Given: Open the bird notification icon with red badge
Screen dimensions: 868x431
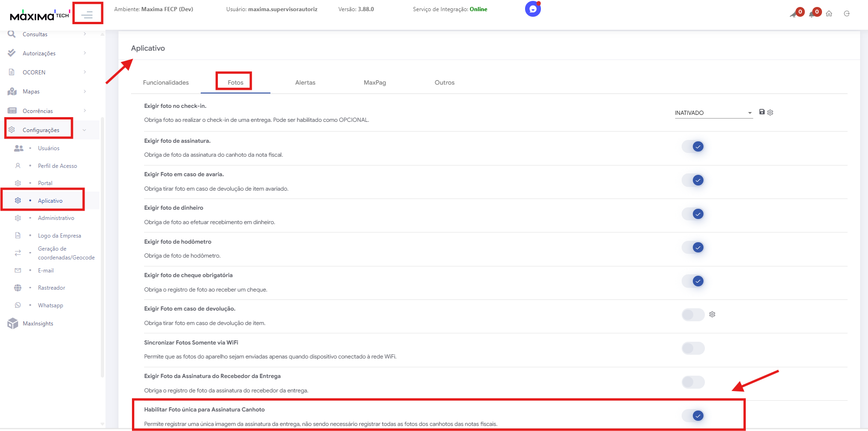Looking at the screenshot, I should click(794, 14).
